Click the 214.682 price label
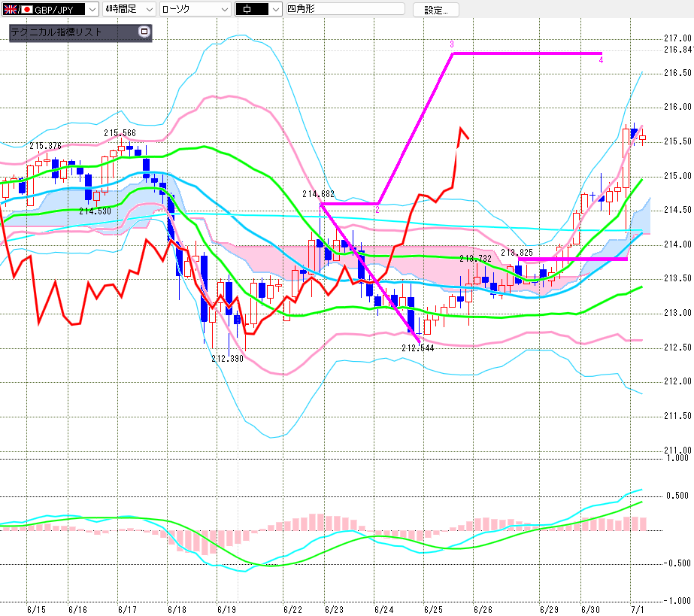The width and height of the screenshot is (694, 616). [x=318, y=194]
